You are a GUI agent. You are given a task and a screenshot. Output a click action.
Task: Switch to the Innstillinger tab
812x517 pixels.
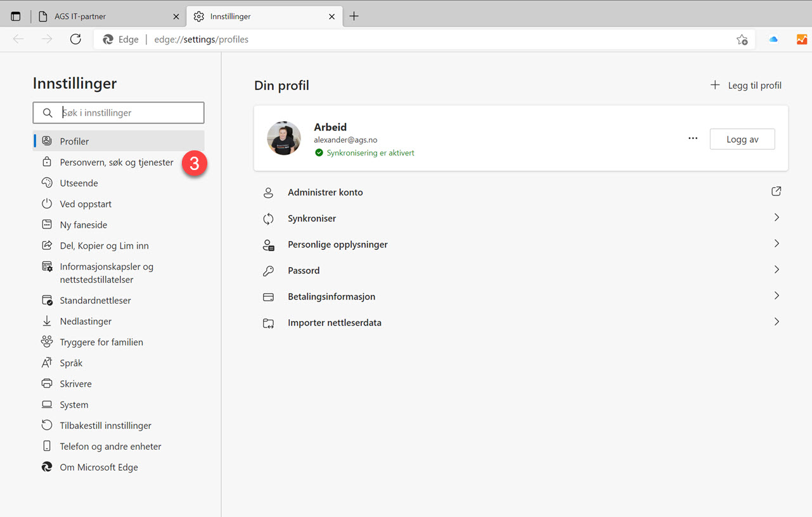click(x=264, y=16)
